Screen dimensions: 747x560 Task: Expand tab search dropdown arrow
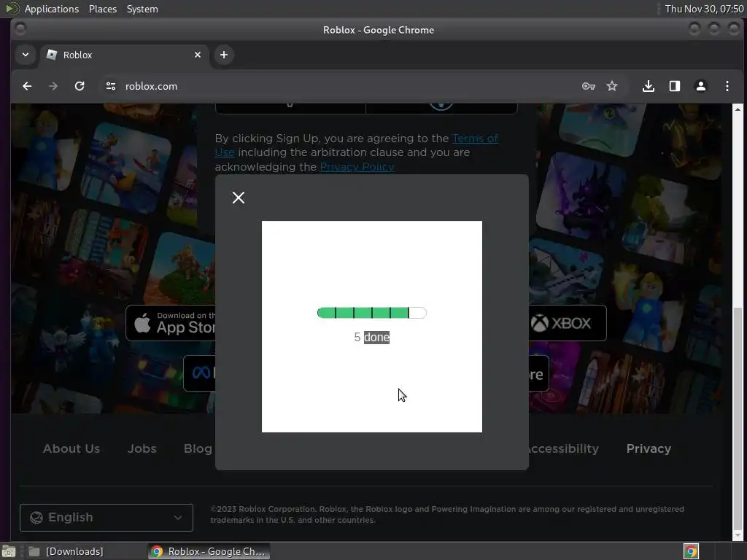coord(26,55)
